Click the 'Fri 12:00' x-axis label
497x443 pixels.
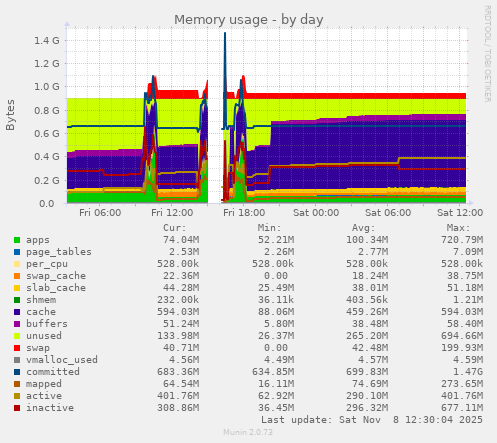tap(172, 213)
